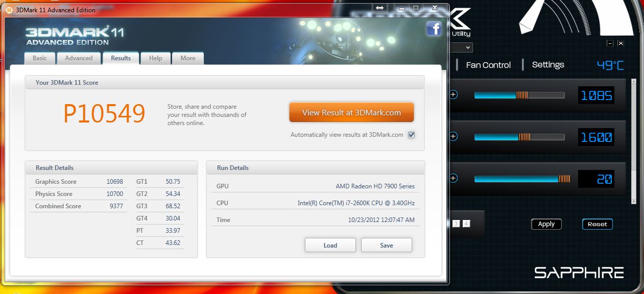Viewport: 644px width, 294px height.
Task: Click the GT4 value '30.04'
Action: [x=173, y=218]
